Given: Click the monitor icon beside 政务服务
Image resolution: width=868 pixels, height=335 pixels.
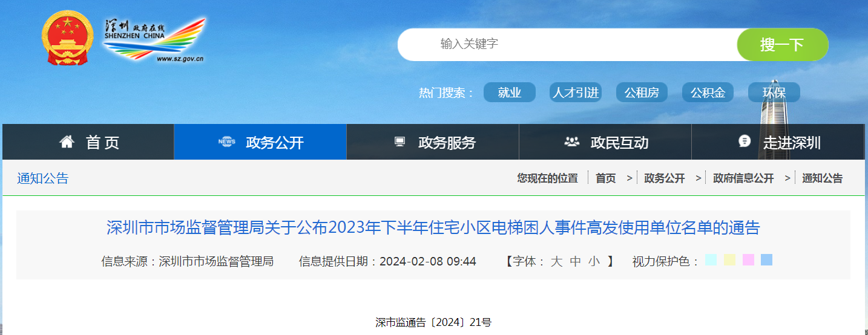Looking at the screenshot, I should click(x=399, y=142).
